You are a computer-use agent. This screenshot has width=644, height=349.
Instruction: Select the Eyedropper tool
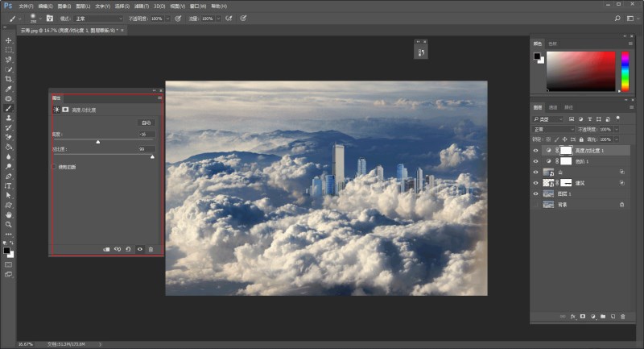pos(9,89)
